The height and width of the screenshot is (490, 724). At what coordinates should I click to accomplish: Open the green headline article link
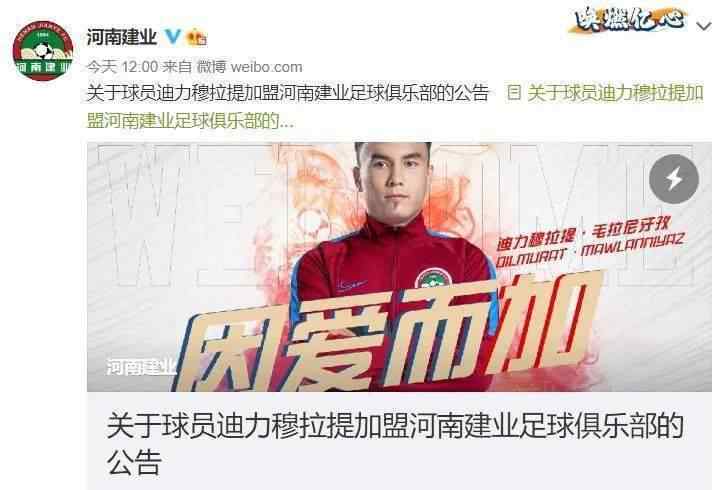click(395, 107)
